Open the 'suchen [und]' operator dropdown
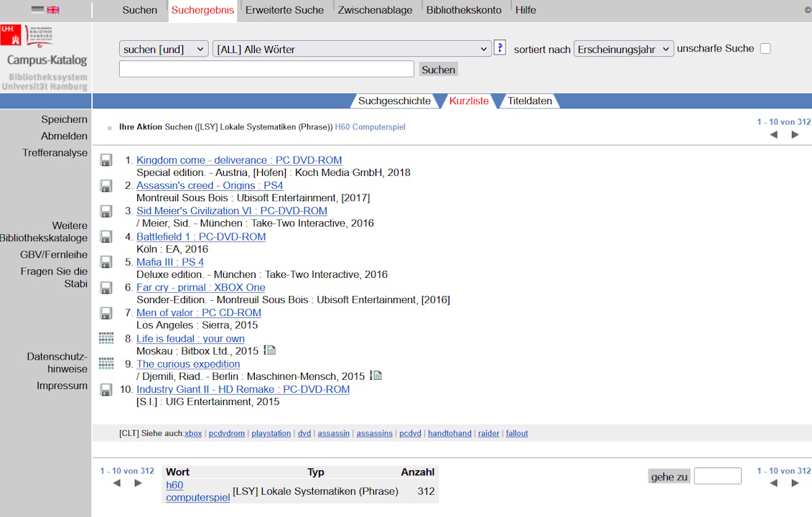 click(x=164, y=50)
